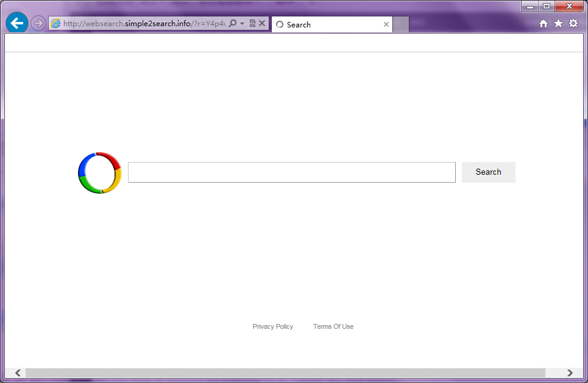Click the multicolored circle logo
This screenshot has height=383, width=588.
[100, 173]
